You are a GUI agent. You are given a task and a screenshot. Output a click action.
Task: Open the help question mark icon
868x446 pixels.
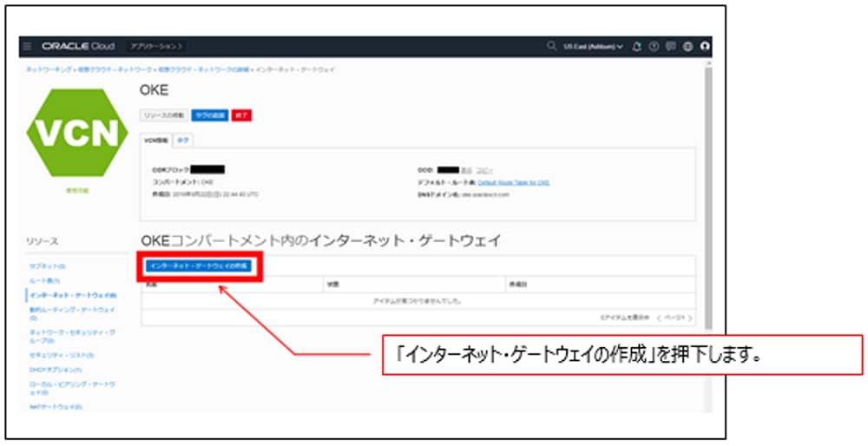tap(654, 47)
